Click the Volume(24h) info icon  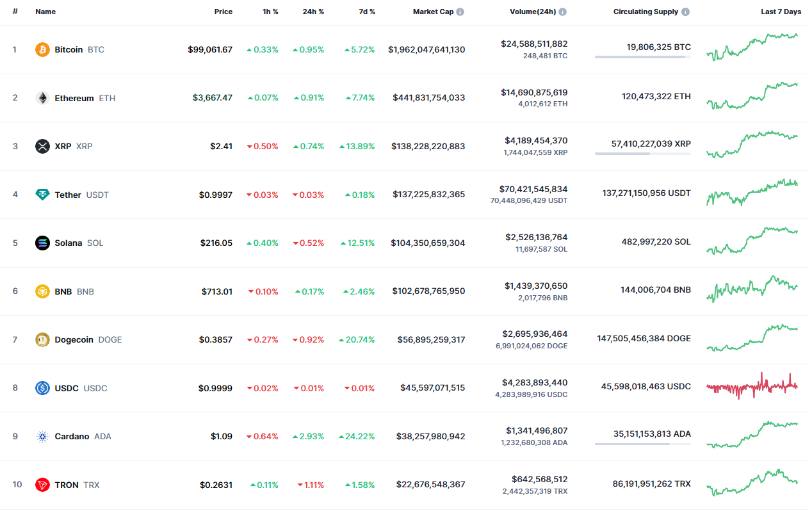[x=562, y=12]
